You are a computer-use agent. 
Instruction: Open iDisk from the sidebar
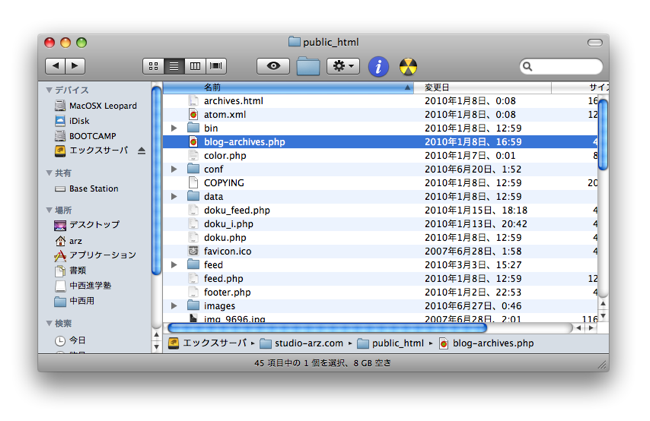(x=79, y=120)
